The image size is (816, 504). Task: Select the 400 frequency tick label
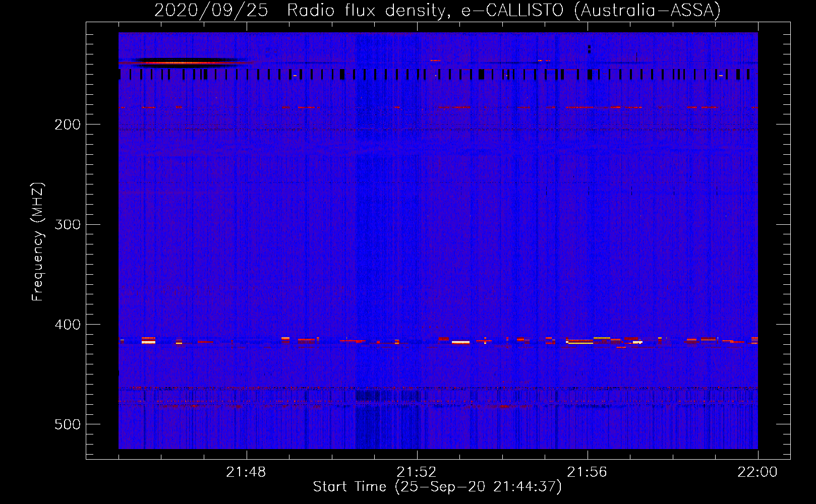pyautogui.click(x=68, y=325)
